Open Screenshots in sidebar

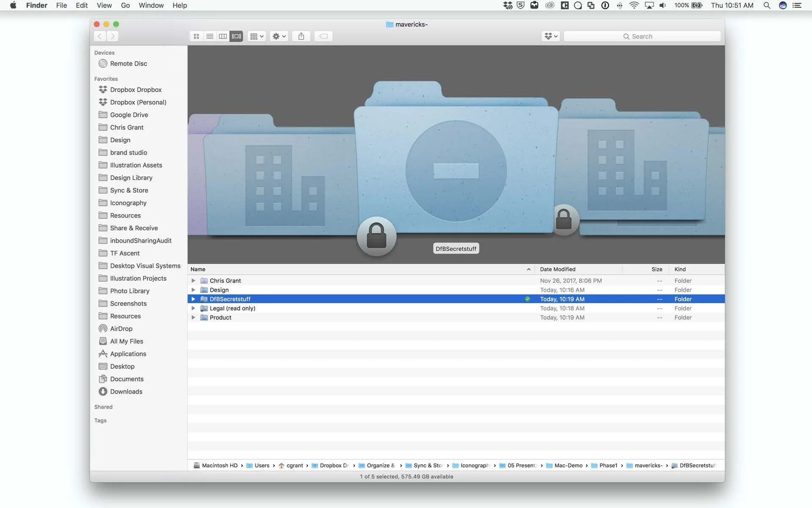[128, 304]
